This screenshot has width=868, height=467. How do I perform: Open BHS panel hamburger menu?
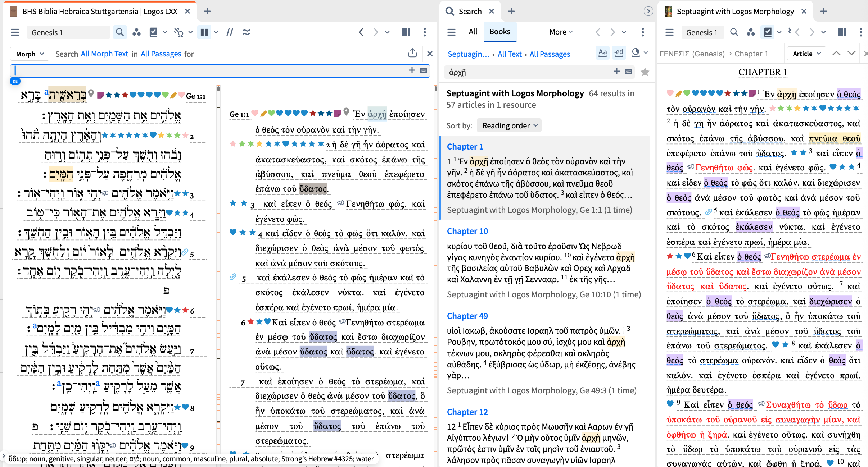pyautogui.click(x=15, y=32)
